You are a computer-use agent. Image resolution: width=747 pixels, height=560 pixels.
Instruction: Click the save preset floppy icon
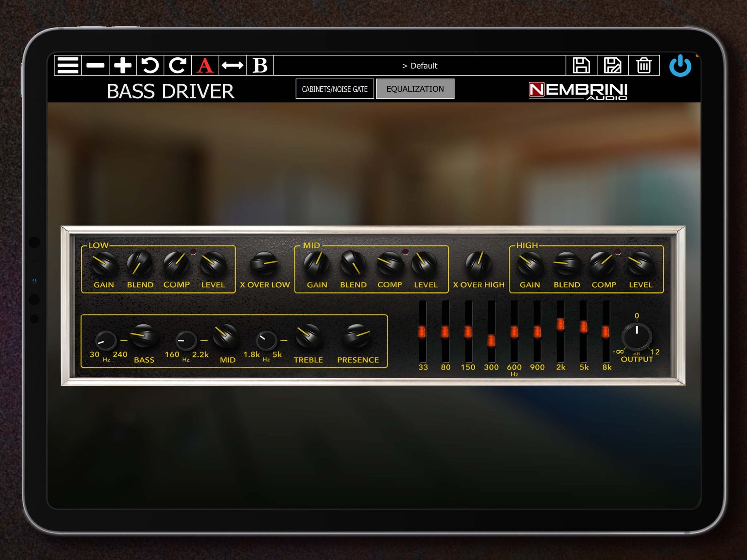[581, 66]
